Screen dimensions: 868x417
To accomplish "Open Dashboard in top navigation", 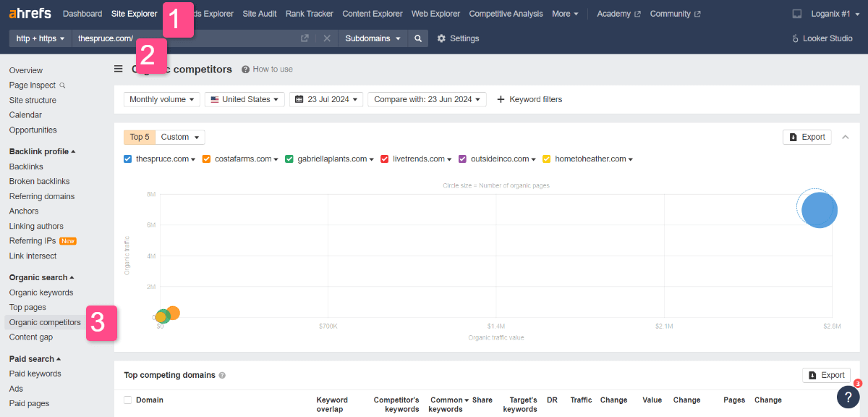I will (x=82, y=14).
